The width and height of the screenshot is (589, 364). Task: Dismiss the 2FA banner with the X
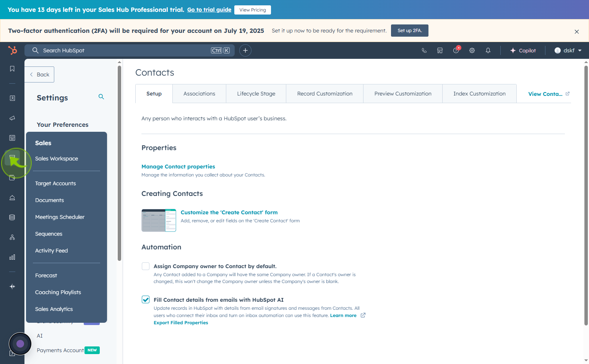577,32
